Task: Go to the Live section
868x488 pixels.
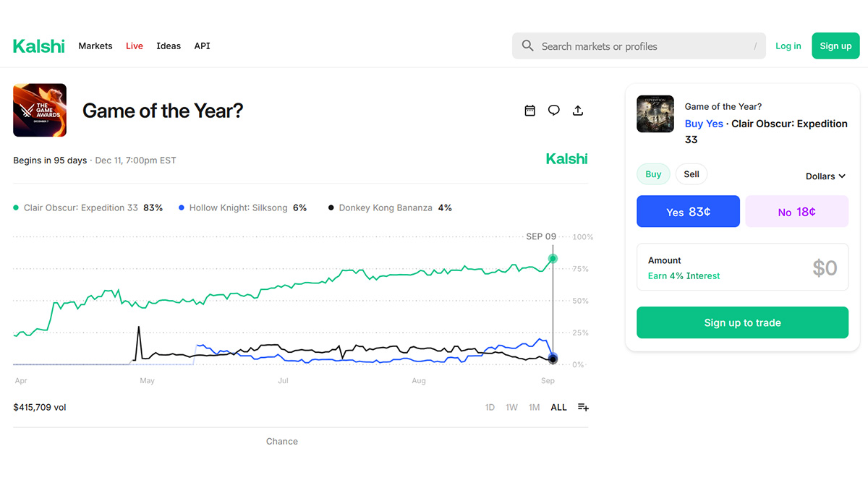Action: tap(134, 46)
